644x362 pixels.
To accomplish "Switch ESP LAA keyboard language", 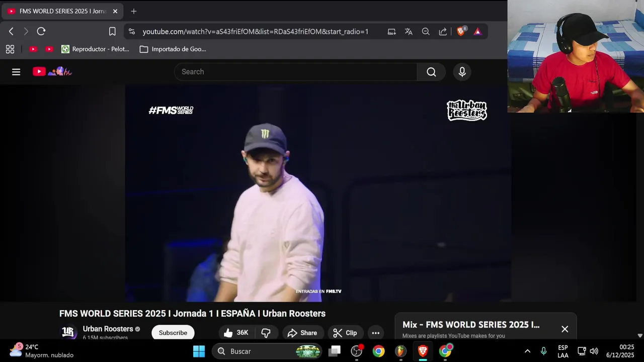I will click(x=563, y=351).
